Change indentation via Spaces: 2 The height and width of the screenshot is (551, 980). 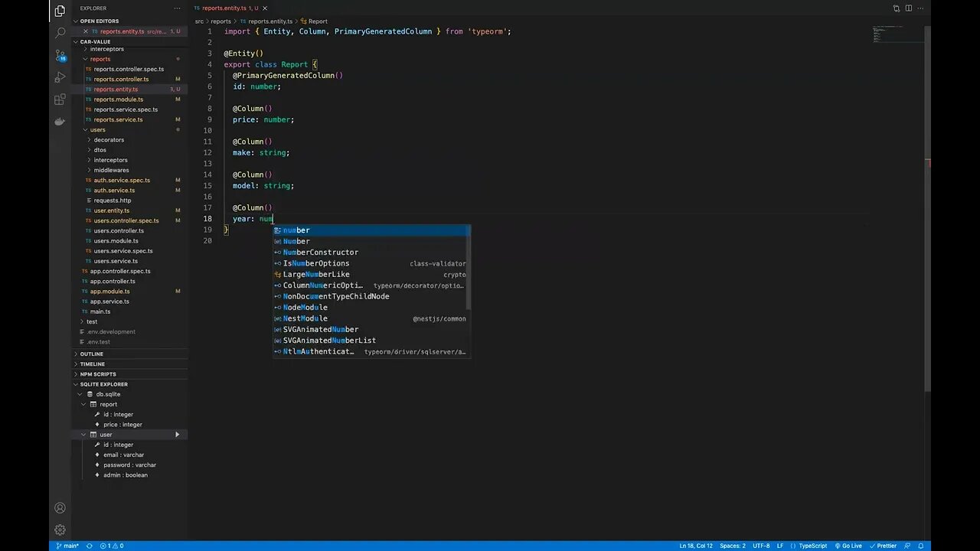[733, 546]
